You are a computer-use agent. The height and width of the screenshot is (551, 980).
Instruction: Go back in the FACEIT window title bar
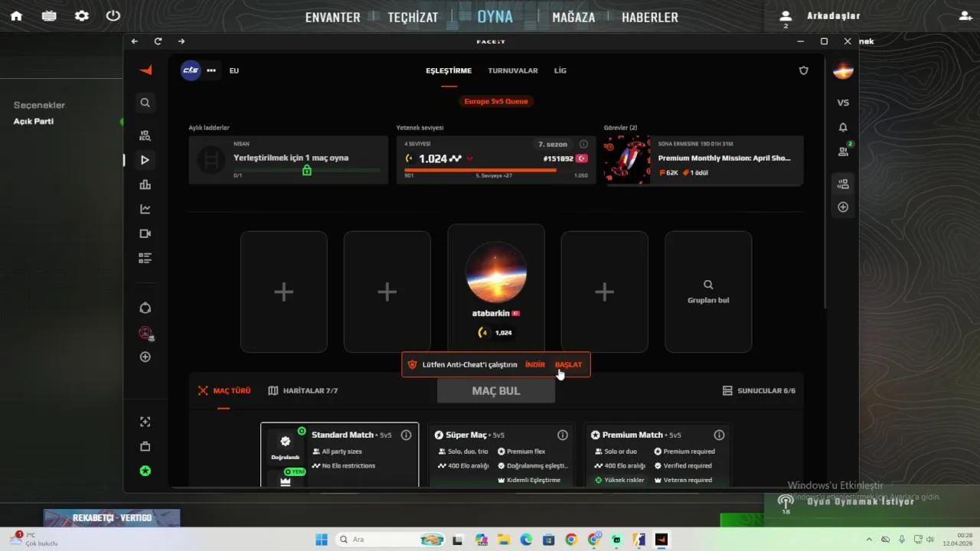click(x=135, y=41)
